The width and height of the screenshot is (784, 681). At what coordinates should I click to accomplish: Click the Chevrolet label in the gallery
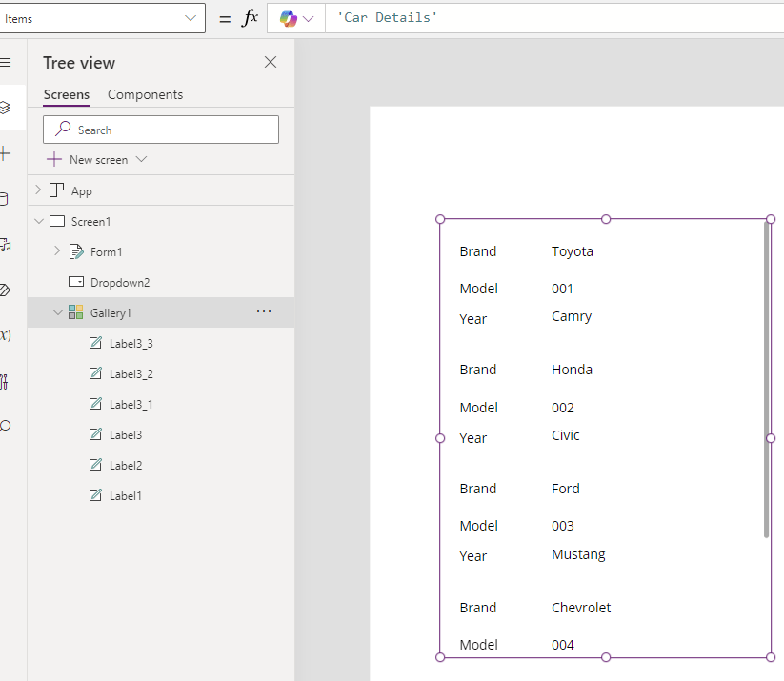coord(581,608)
